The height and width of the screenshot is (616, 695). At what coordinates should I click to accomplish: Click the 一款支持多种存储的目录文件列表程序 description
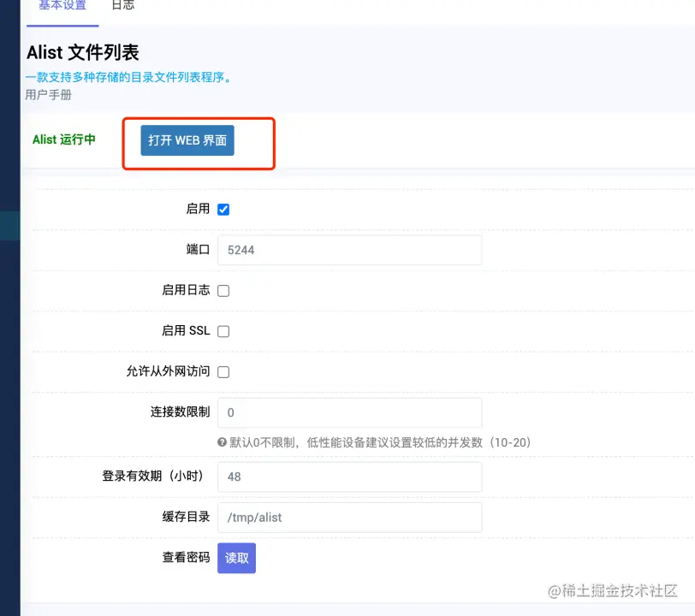128,77
